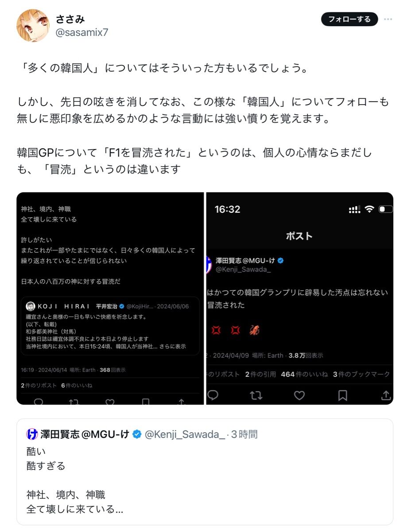Click share icon in right screenshot
The image size is (415, 532).
(386, 395)
